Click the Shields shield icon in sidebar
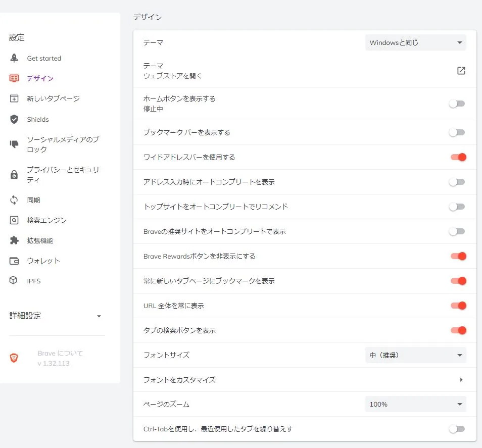Screen dimensions: 482x448 point(14,119)
